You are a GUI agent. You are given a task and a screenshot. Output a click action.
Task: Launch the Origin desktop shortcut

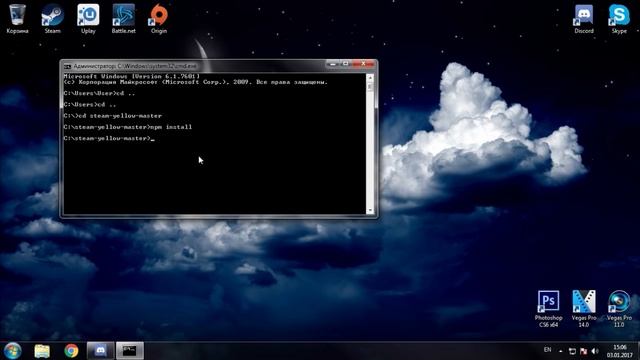(x=159, y=19)
